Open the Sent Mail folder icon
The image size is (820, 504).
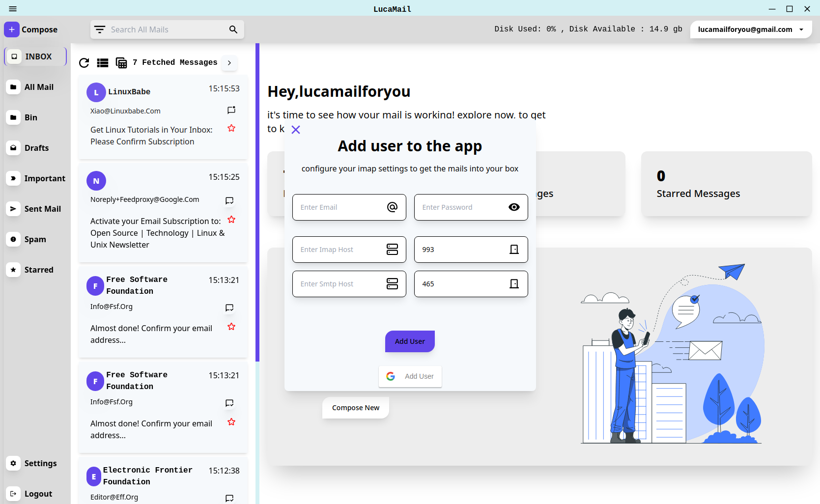pos(13,209)
